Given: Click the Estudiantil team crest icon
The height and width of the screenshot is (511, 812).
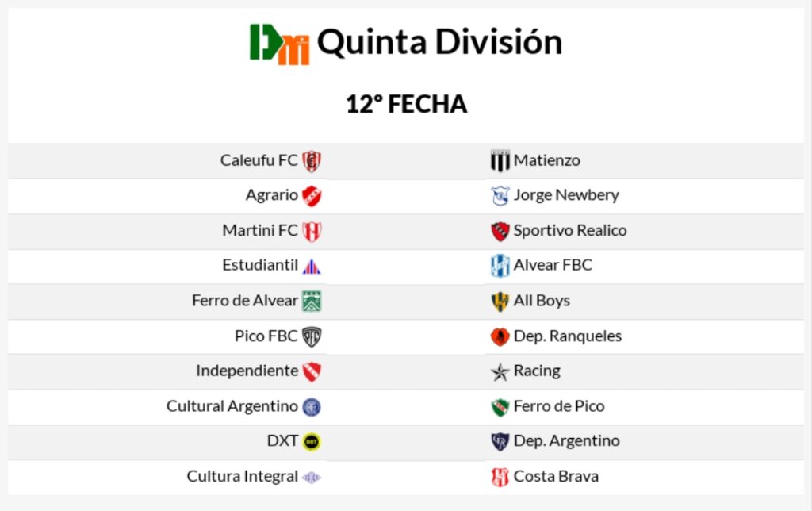Looking at the screenshot, I should (312, 266).
